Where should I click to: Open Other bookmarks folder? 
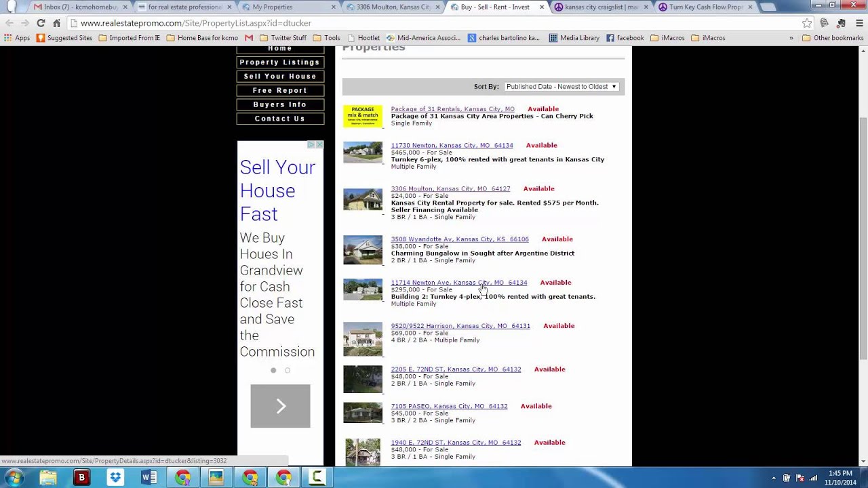[x=833, y=38]
